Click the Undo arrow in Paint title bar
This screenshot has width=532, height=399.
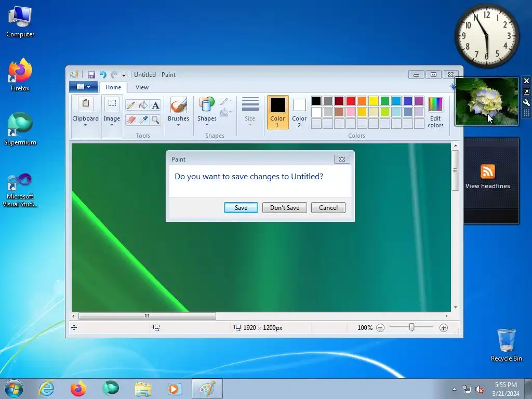(x=103, y=75)
